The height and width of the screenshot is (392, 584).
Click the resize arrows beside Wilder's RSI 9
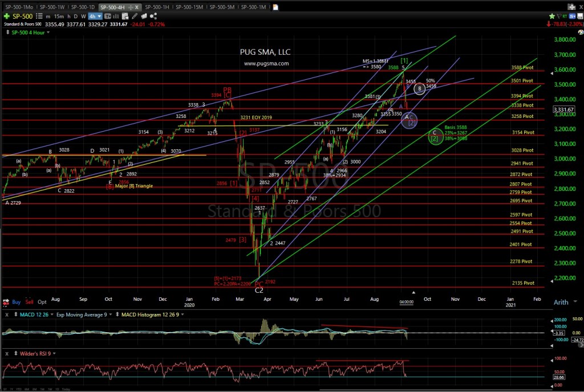pos(15,354)
